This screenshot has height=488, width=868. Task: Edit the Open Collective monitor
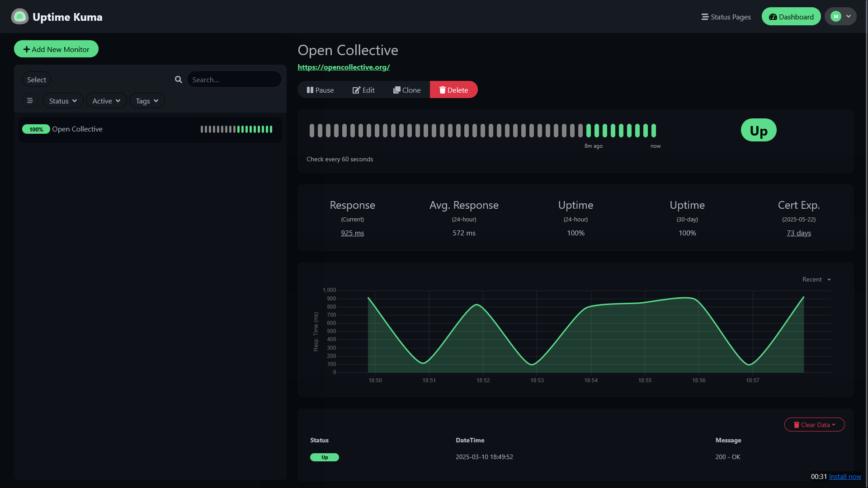[363, 90]
